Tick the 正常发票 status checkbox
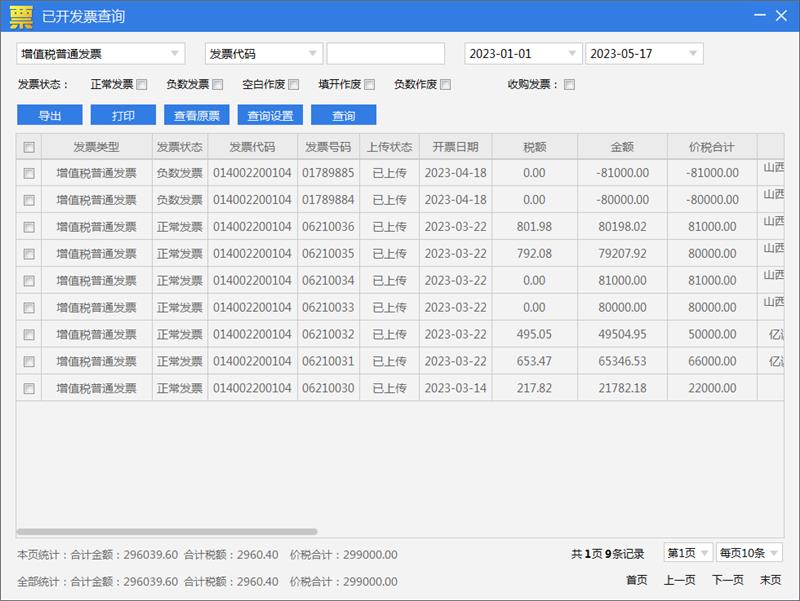The width and height of the screenshot is (800, 601). [142, 85]
